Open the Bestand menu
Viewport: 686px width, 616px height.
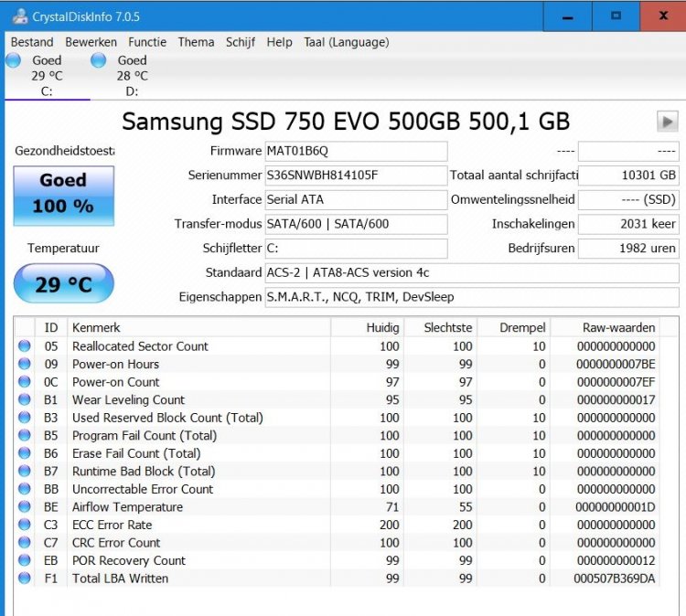pos(32,42)
